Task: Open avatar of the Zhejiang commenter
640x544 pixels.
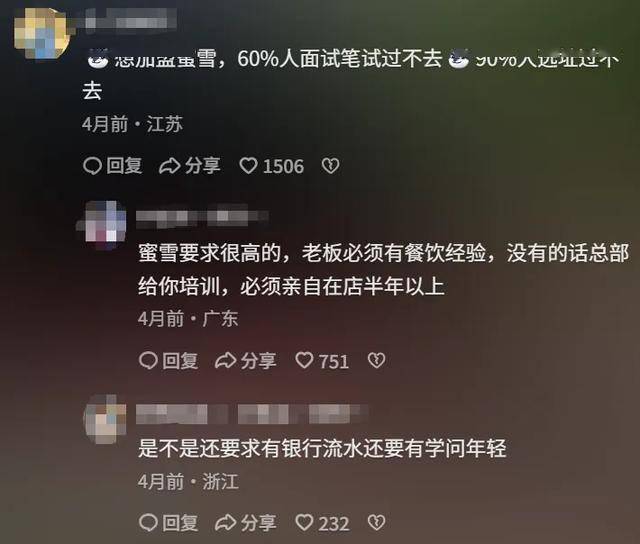Action: (x=106, y=420)
